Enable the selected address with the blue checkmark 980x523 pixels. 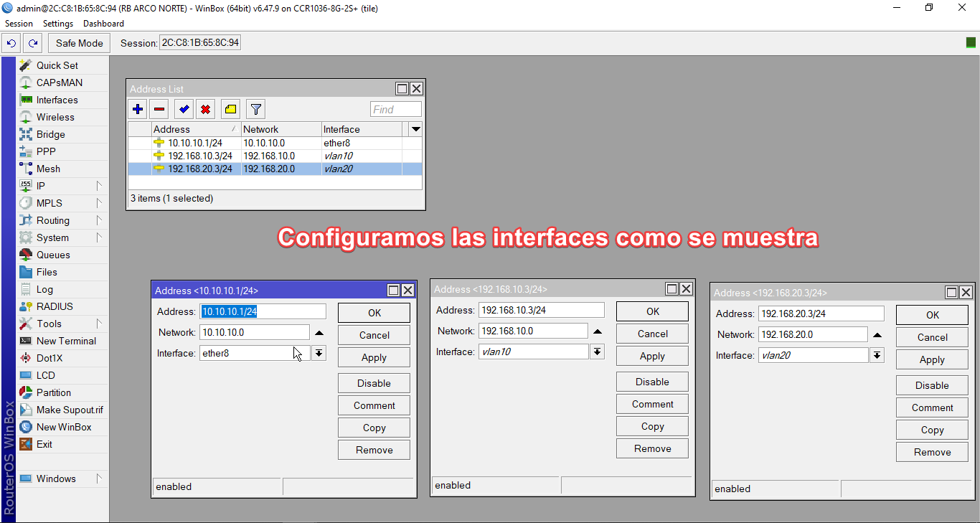tap(184, 108)
